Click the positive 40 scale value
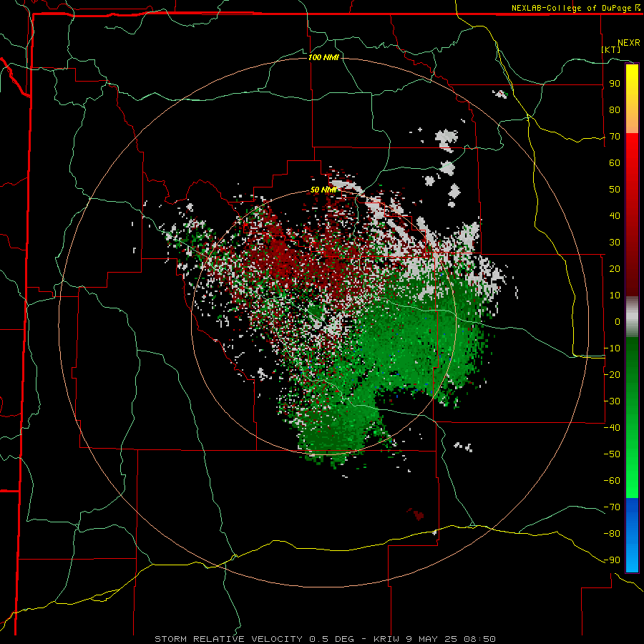Screen dimensions: 644x644 615,216
